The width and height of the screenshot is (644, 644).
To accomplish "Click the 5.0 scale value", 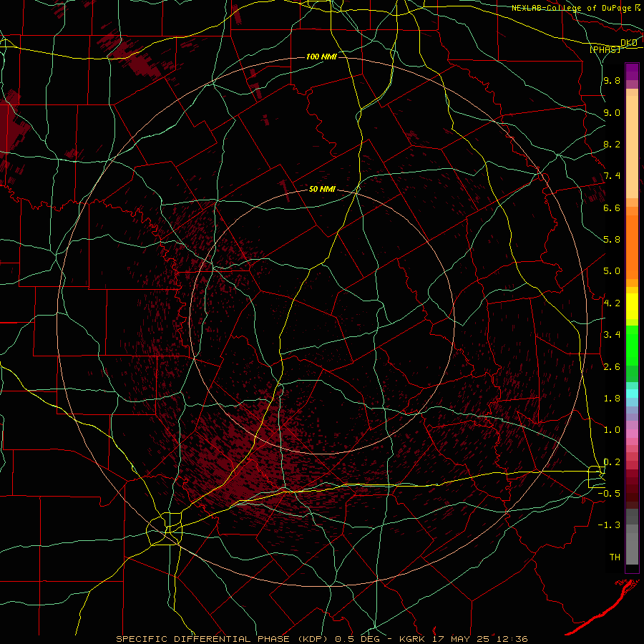I will pos(612,271).
